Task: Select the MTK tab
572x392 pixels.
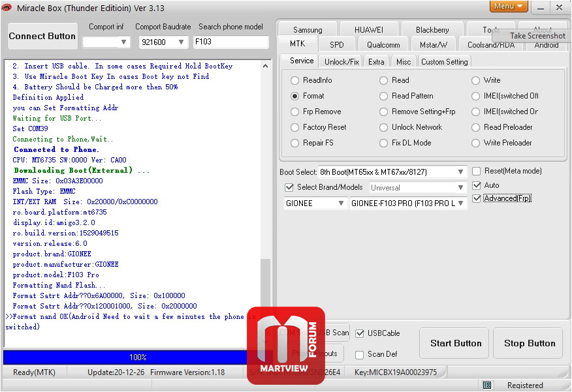Action: [x=297, y=44]
